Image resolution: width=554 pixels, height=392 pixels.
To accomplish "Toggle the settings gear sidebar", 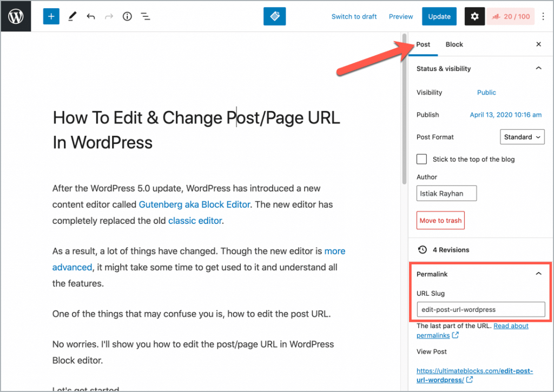I will (474, 16).
